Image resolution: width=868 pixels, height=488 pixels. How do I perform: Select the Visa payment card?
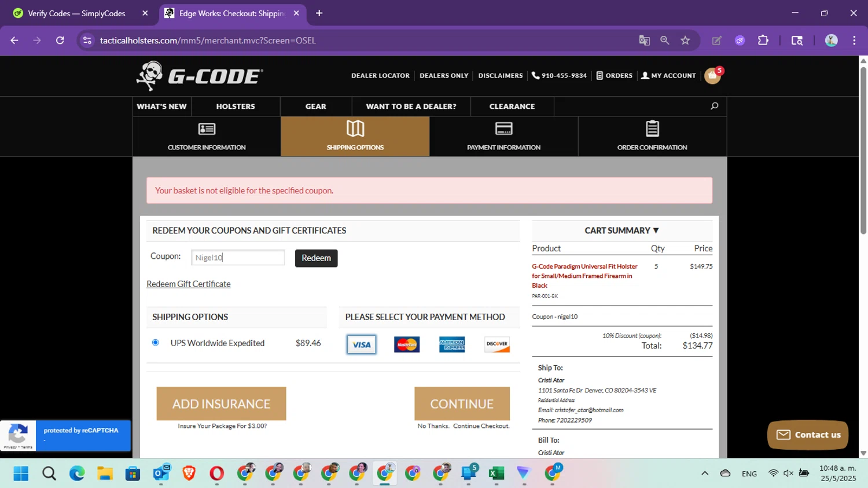[x=362, y=344]
